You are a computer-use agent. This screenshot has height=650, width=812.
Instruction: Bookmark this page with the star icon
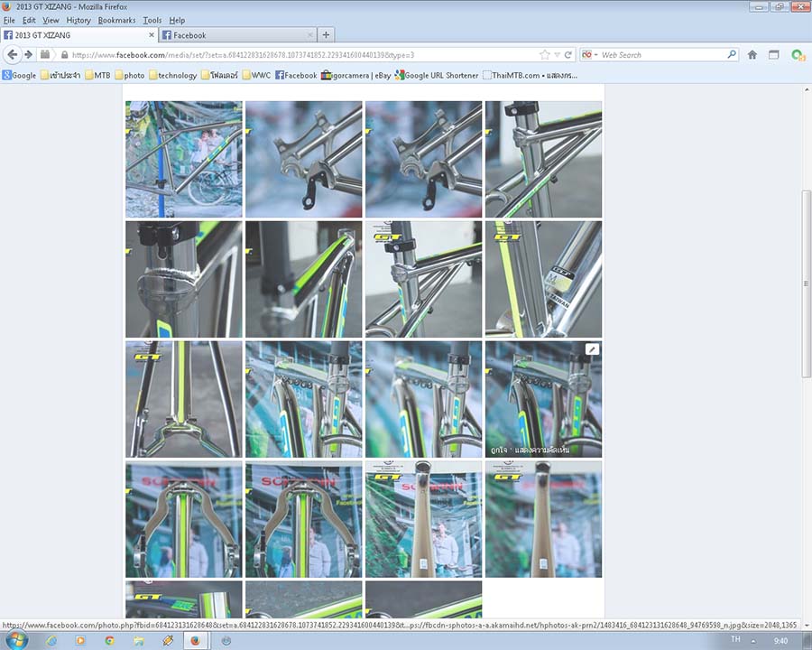click(544, 54)
